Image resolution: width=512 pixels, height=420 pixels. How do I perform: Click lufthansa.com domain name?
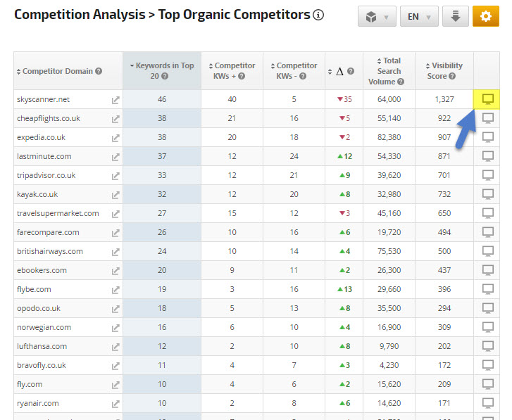pos(42,346)
